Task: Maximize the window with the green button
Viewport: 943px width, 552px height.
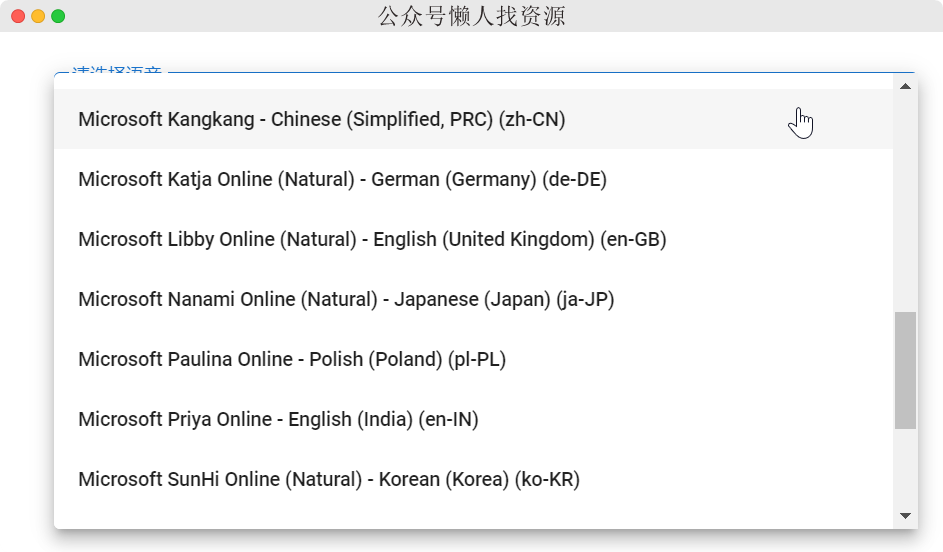Action: [58, 16]
